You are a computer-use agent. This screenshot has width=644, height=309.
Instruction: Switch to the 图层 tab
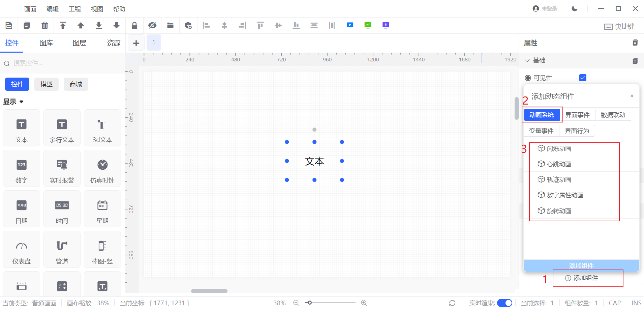point(80,43)
